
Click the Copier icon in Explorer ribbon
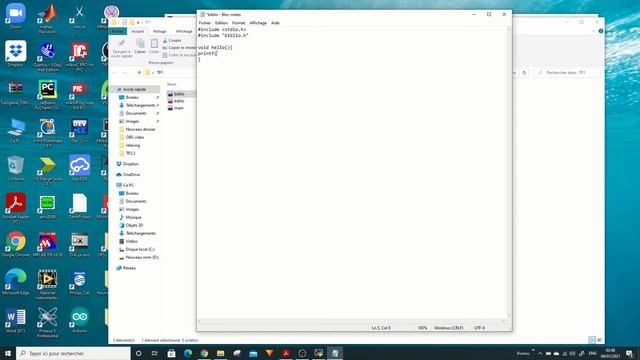pos(140,44)
